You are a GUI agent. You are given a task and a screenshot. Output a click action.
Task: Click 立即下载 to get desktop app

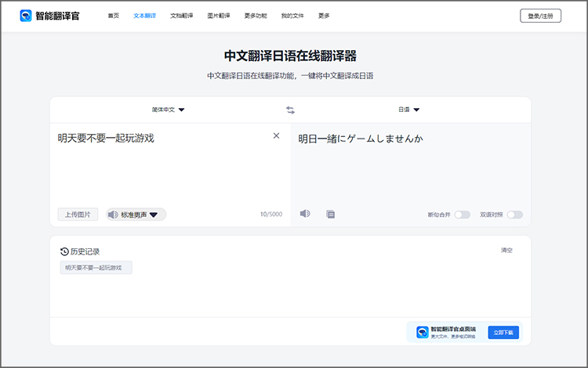503,332
